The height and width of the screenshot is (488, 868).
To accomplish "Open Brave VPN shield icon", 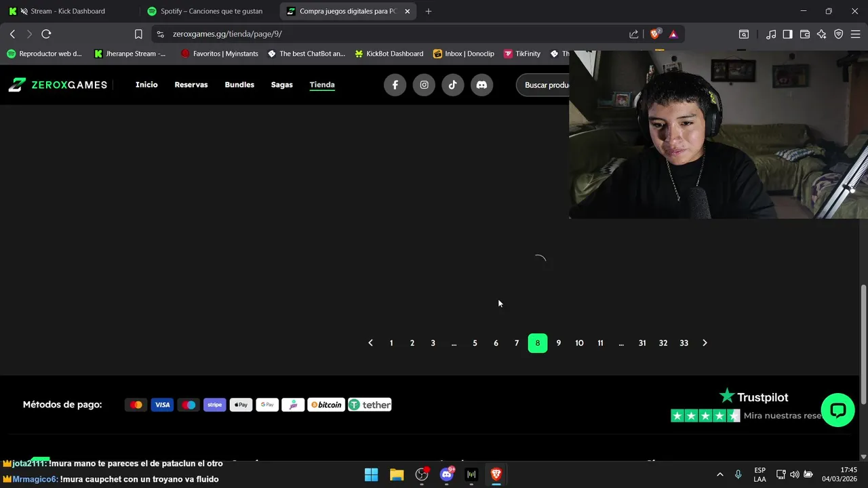I will [839, 34].
